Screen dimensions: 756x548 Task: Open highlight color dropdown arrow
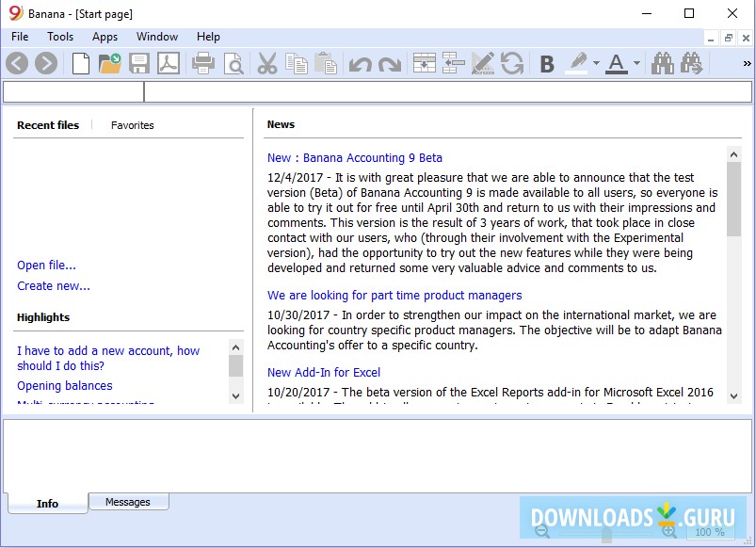point(596,63)
